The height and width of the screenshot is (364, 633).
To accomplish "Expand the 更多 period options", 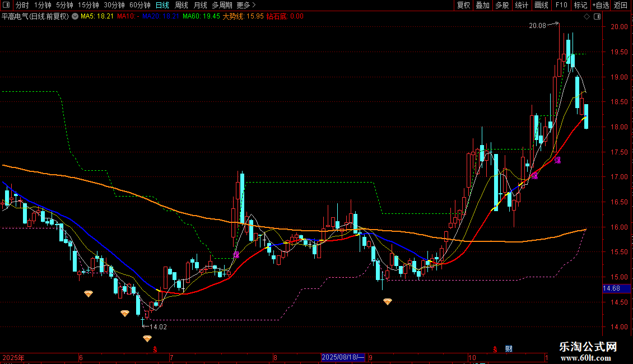I will tap(246, 5).
